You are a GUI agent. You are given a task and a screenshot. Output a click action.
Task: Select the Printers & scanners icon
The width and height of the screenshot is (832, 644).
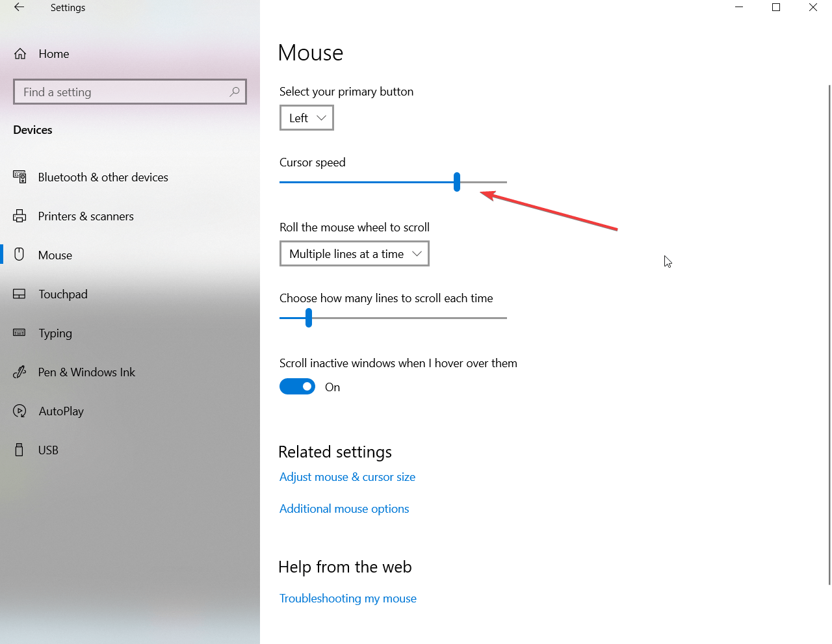point(19,216)
